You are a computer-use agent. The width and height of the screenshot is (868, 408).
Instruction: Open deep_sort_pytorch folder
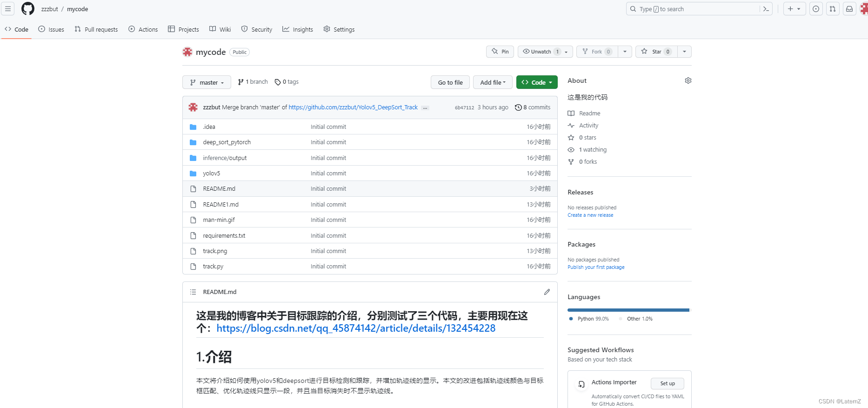(227, 142)
